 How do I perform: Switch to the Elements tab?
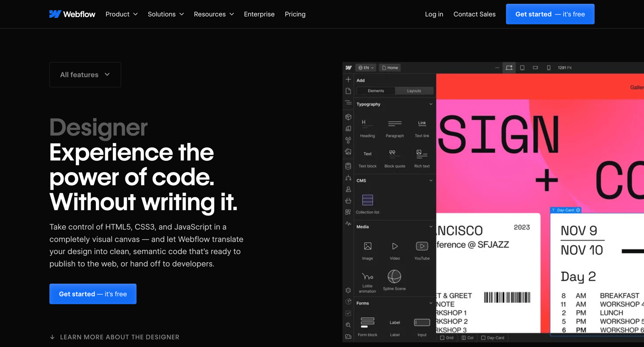tap(376, 91)
